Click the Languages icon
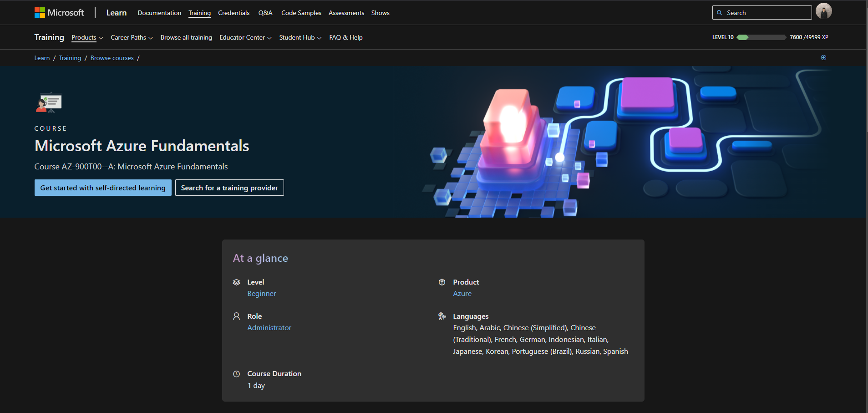The image size is (868, 413). point(442,316)
